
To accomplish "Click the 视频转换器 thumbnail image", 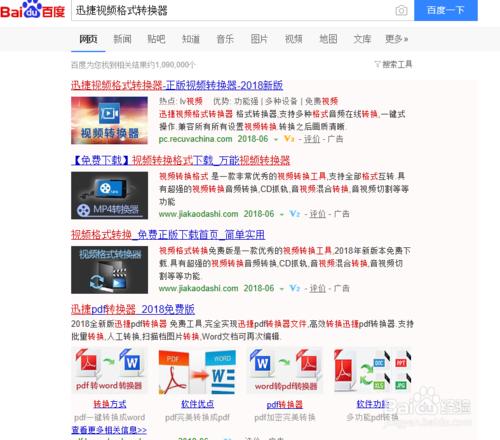I will click(x=109, y=120).
